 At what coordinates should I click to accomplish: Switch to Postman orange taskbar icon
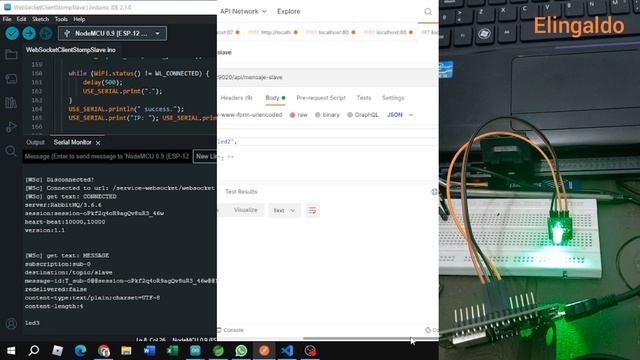[264, 351]
